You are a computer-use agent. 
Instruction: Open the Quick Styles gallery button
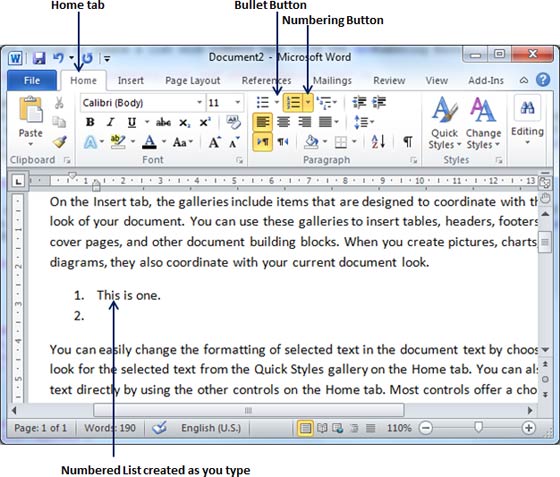coord(444,124)
